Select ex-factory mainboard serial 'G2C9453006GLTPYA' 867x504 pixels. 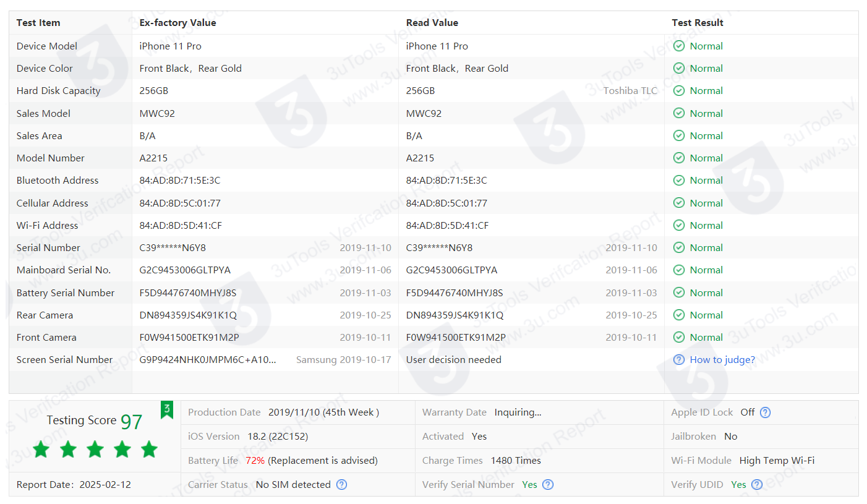pyautogui.click(x=185, y=270)
